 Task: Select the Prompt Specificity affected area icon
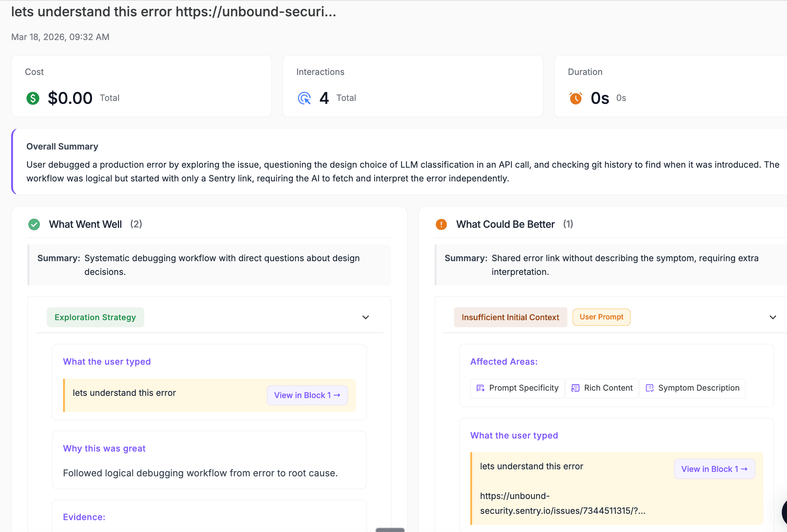481,388
